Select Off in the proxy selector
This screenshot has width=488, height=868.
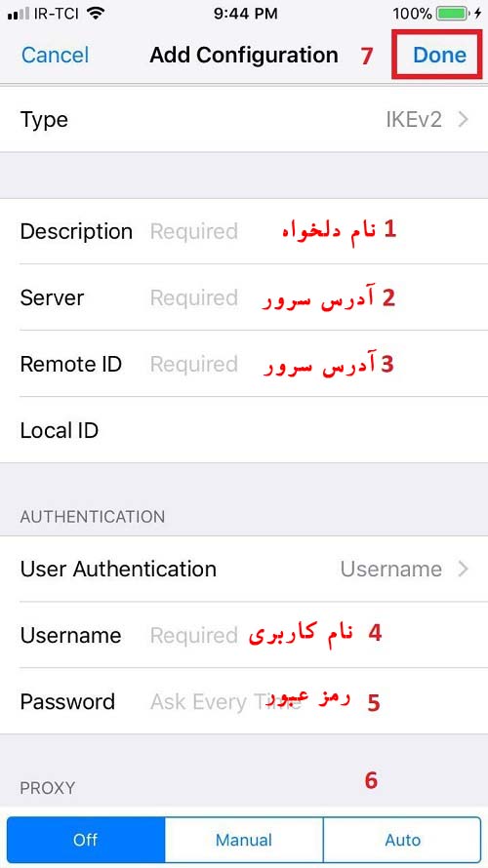(86, 840)
